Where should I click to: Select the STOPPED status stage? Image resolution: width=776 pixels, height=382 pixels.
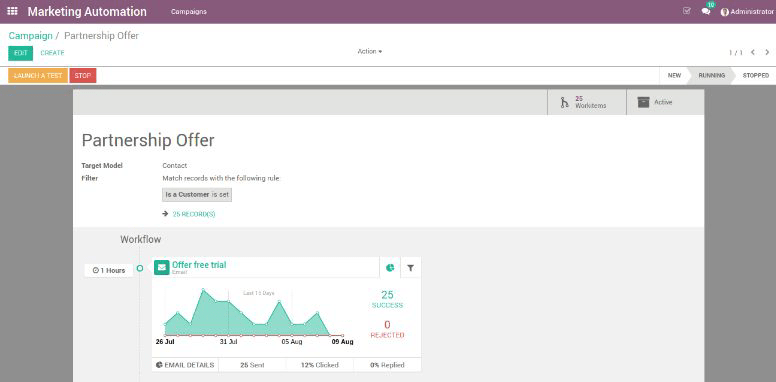(x=756, y=76)
